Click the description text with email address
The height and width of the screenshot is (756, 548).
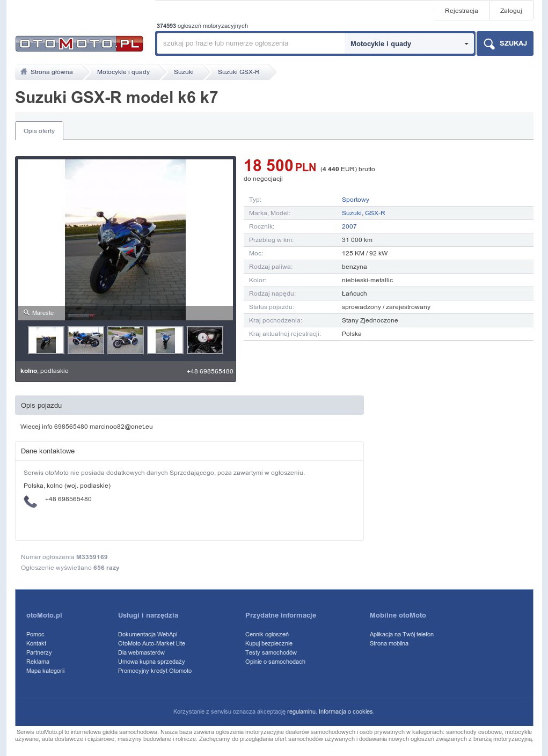[x=86, y=427]
